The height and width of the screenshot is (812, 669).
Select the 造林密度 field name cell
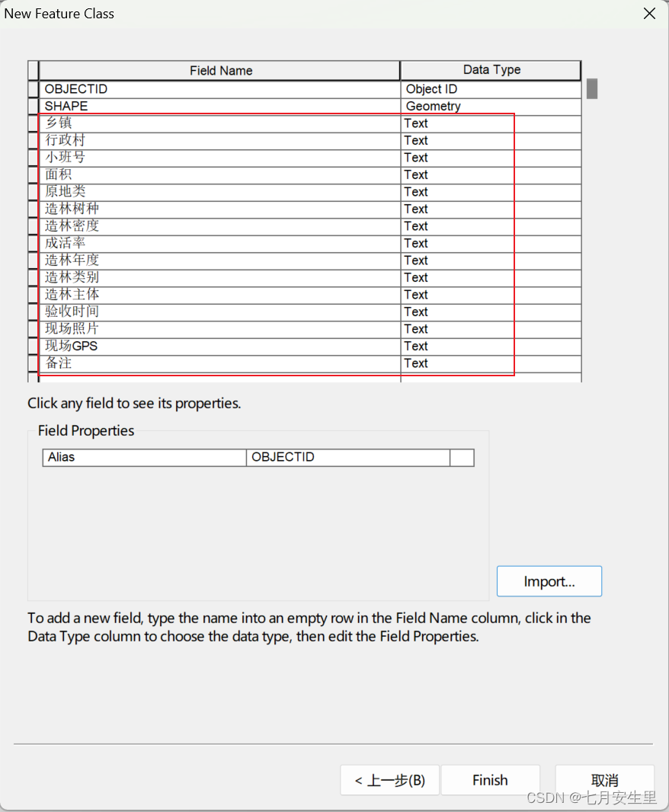pyautogui.click(x=219, y=225)
